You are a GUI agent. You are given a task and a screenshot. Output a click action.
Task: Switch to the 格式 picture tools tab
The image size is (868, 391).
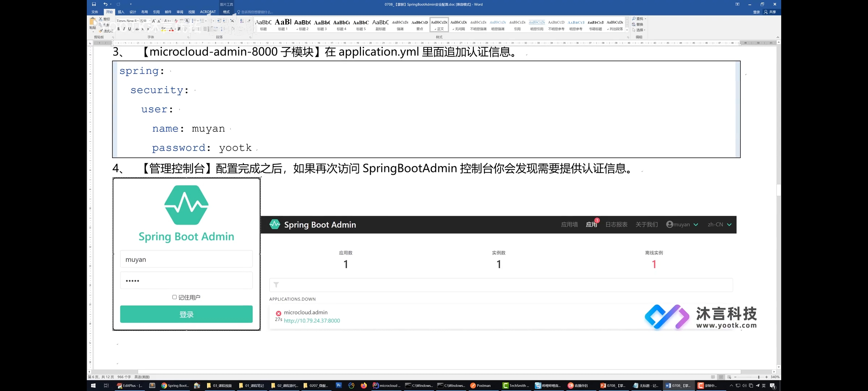point(226,12)
